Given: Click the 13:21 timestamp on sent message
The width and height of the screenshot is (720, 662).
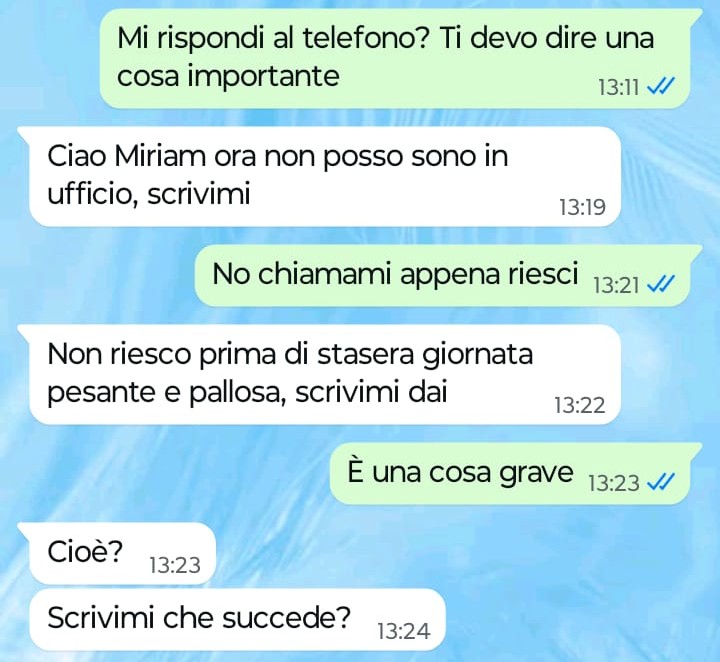Looking at the screenshot, I should pos(616,285).
